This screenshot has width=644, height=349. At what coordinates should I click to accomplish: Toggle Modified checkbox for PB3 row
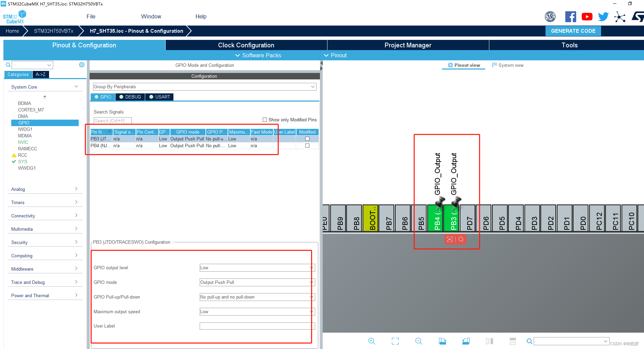click(x=307, y=139)
